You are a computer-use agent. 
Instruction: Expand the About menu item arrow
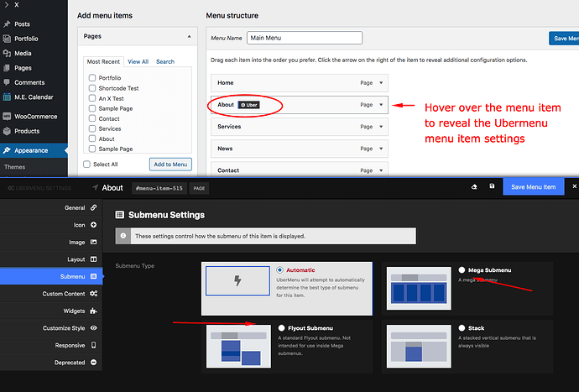click(381, 105)
